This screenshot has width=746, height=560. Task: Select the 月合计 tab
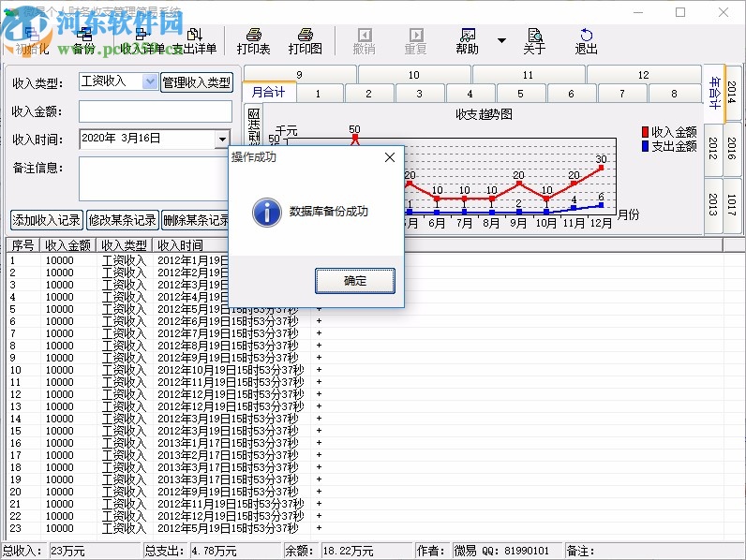point(269,92)
